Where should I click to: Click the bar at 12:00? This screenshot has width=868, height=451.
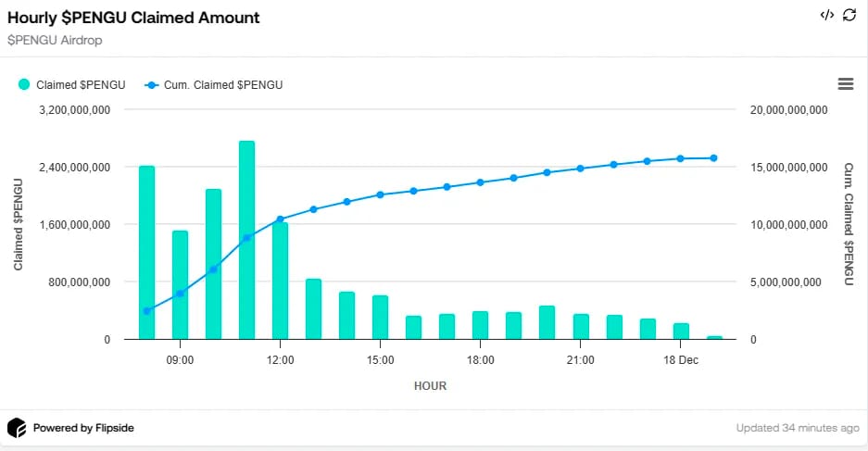[x=280, y=282]
